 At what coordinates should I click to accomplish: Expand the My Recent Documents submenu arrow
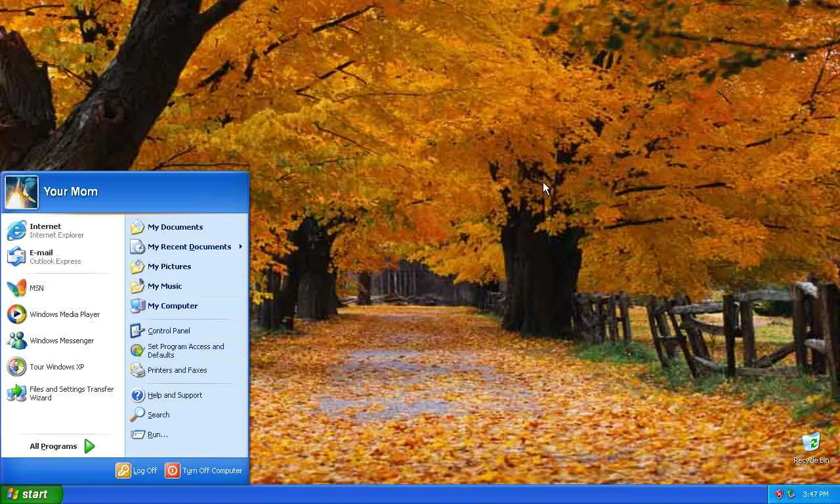(241, 247)
